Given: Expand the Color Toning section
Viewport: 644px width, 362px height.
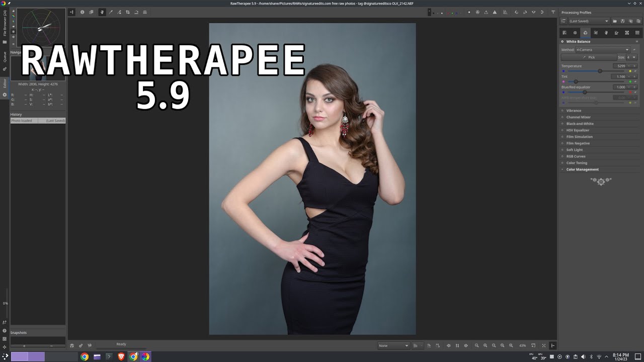Looking at the screenshot, I should (x=577, y=163).
